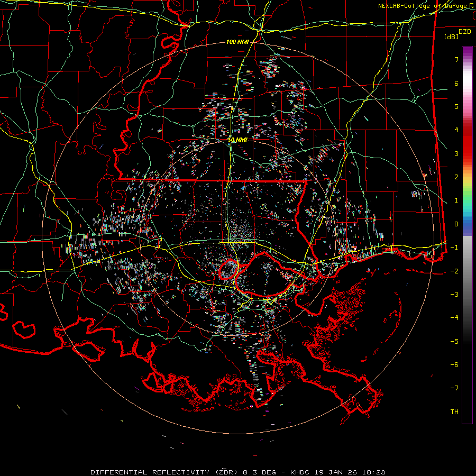This screenshot has height=476, width=476.
Task: Click the 2 tick label on color scale
Action: coord(456,177)
